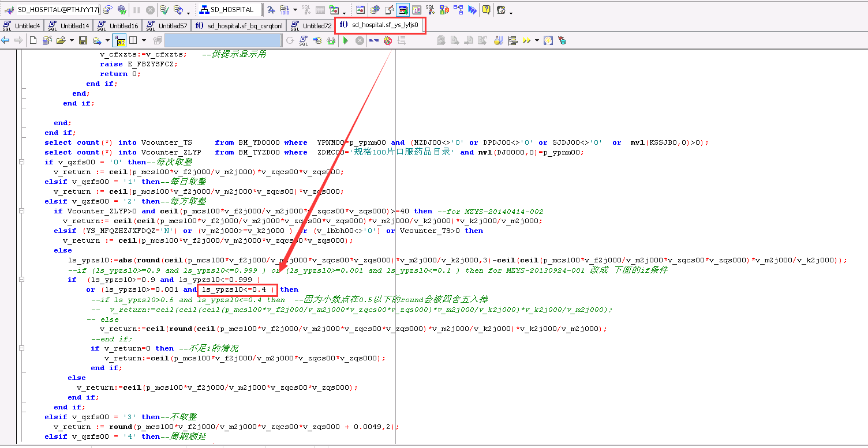Viewport: 868px width, 448px height.
Task: Click the green Execute (play) button
Action: pyautogui.click(x=346, y=40)
